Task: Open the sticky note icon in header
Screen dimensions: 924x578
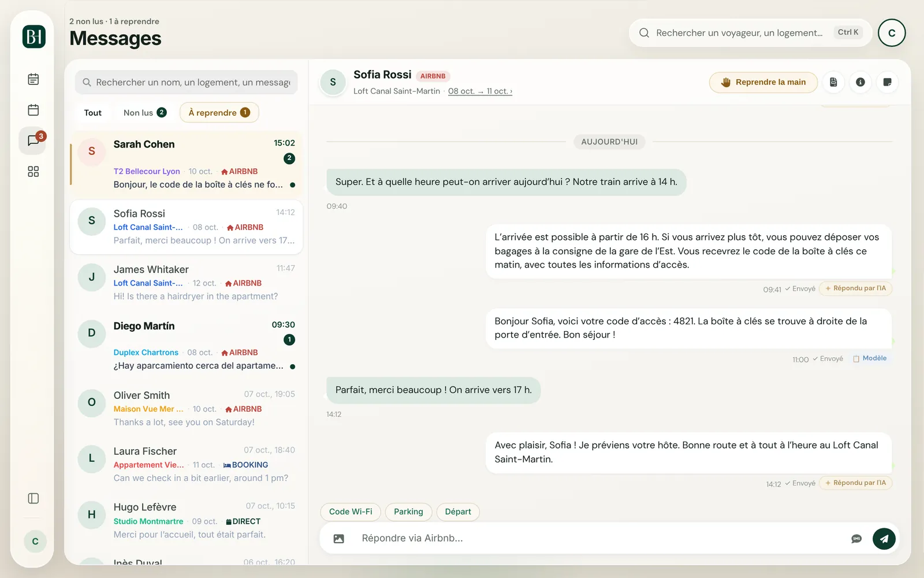Action: 888,82
